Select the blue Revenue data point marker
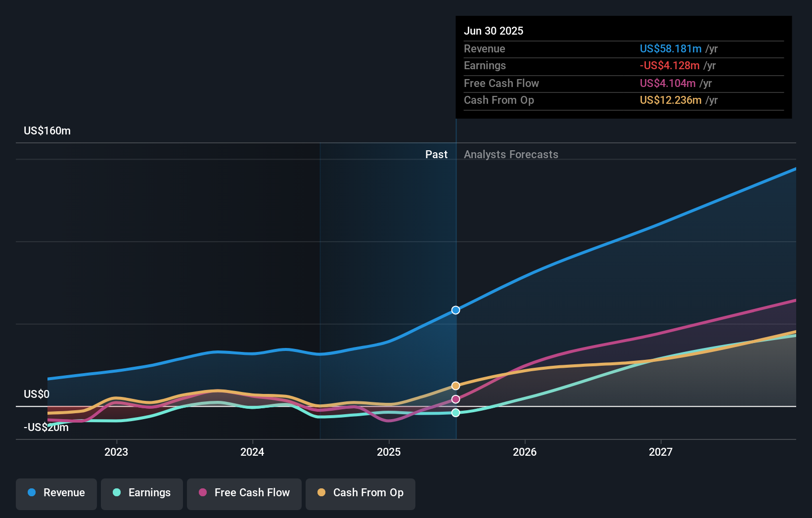The height and width of the screenshot is (518, 812). tap(455, 310)
